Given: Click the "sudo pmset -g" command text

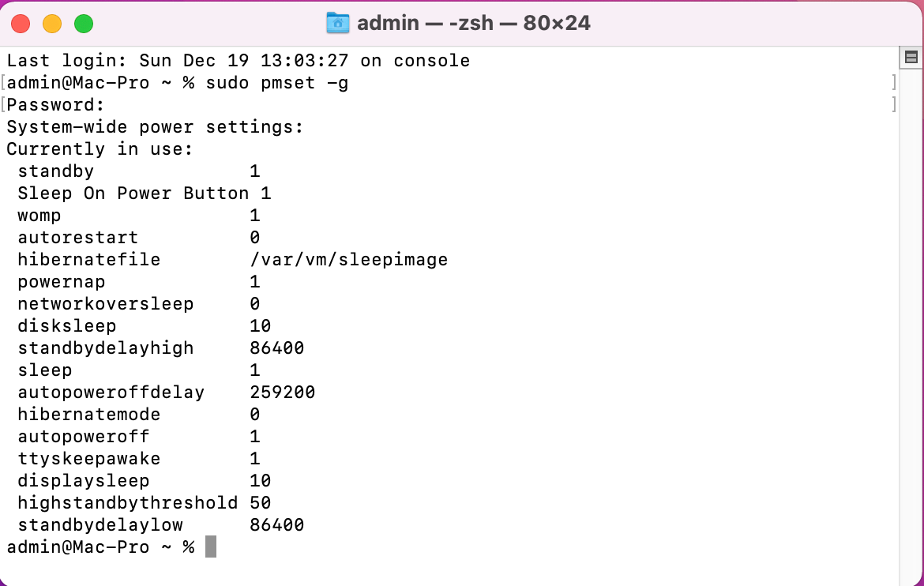Looking at the screenshot, I should [x=276, y=83].
